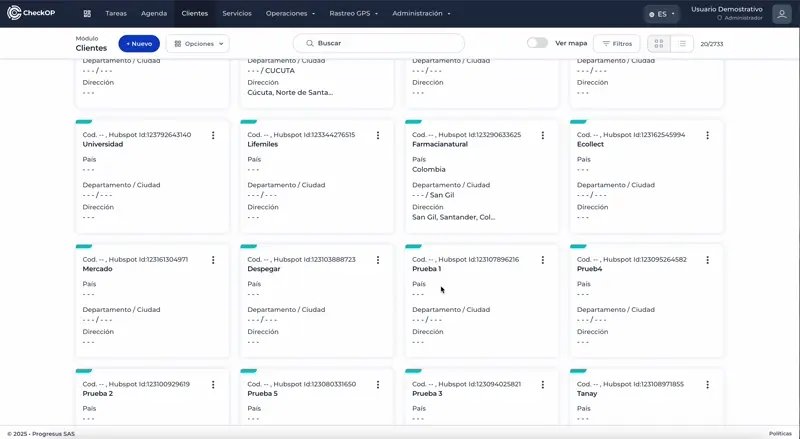Screen dimensions: 800x439
Task: Open three-dot menu for Prueb4 card
Action: click(708, 260)
